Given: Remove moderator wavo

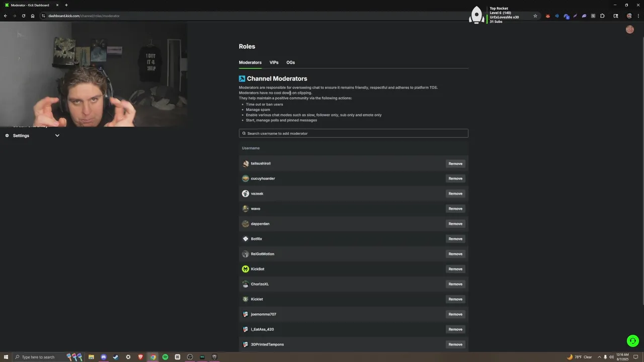Looking at the screenshot, I should click(x=455, y=209).
